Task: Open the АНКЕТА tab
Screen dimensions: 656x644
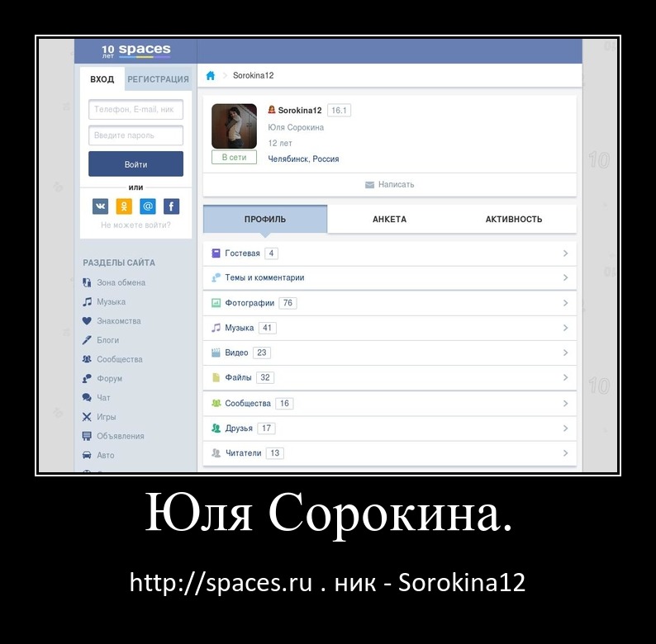Action: pos(389,219)
